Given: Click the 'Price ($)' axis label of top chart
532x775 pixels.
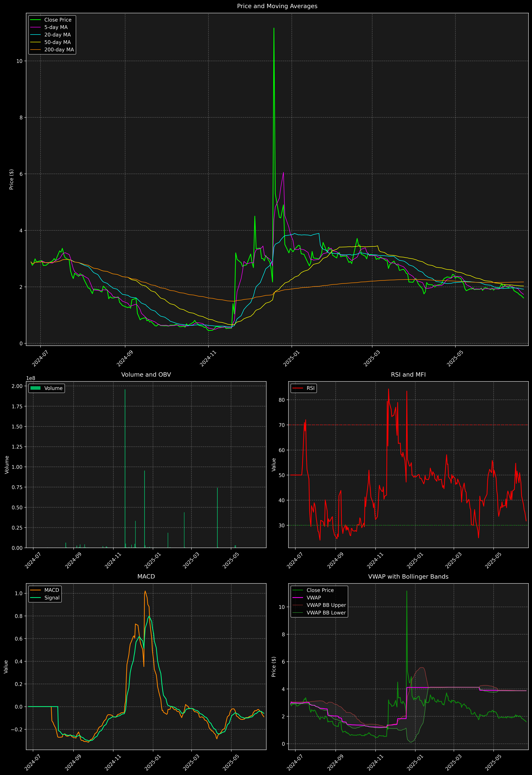Looking at the screenshot, I should [x=11, y=179].
